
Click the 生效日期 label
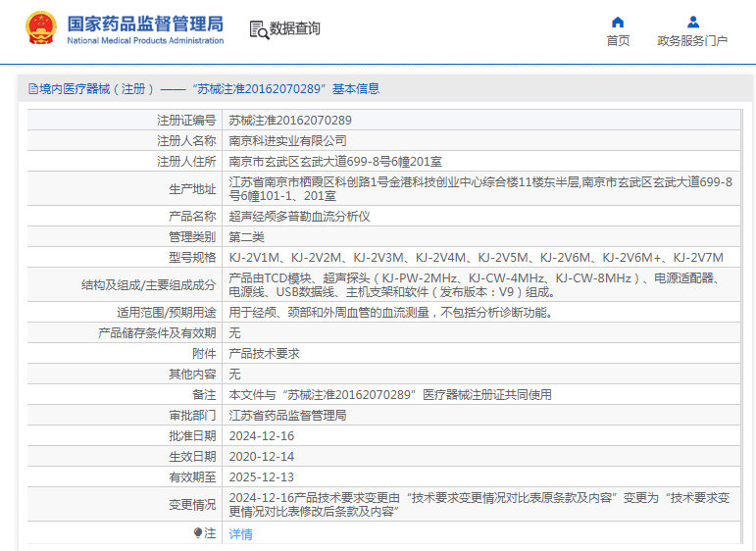[192, 457]
